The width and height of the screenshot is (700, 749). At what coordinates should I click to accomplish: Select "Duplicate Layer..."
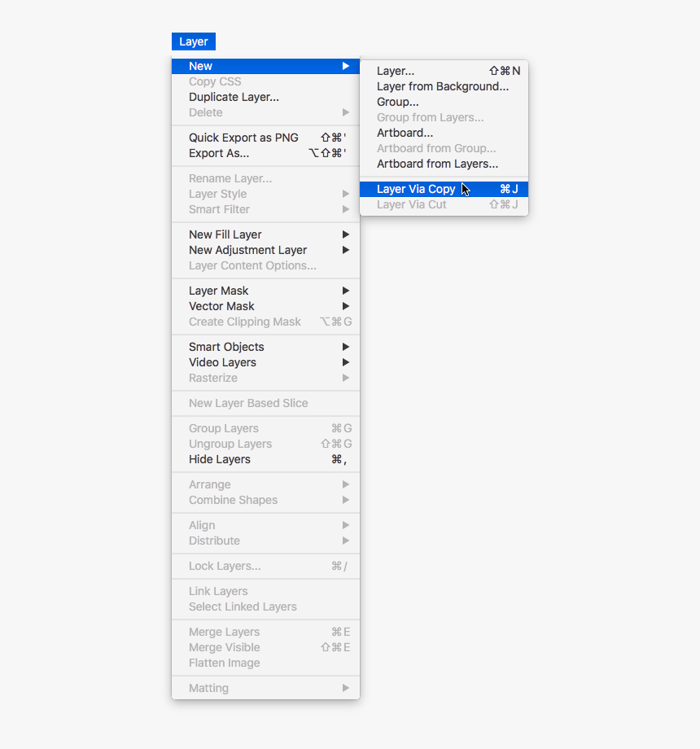click(x=234, y=96)
